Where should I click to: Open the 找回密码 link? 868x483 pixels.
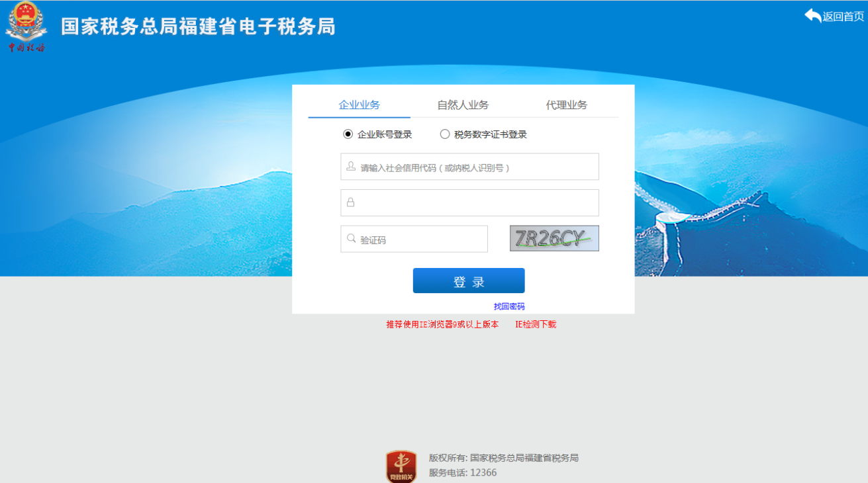click(x=509, y=306)
